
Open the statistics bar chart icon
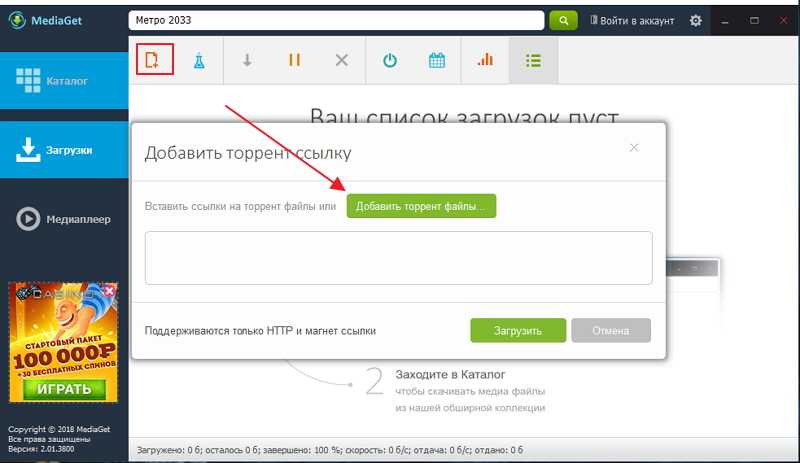485,60
